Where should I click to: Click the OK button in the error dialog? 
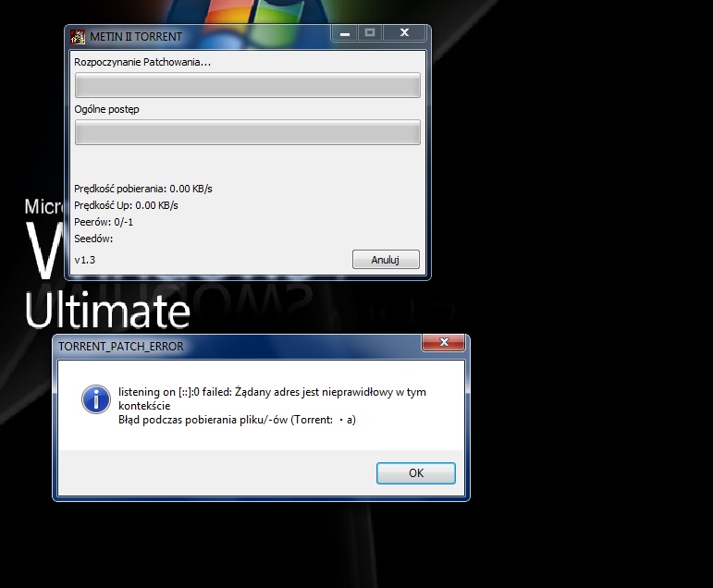(x=415, y=473)
